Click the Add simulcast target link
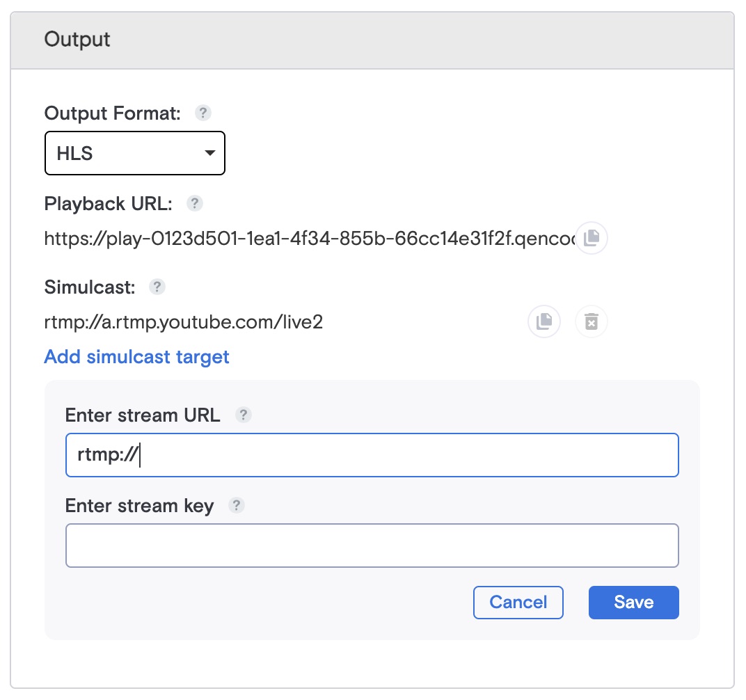This screenshot has width=746, height=700. (x=136, y=356)
